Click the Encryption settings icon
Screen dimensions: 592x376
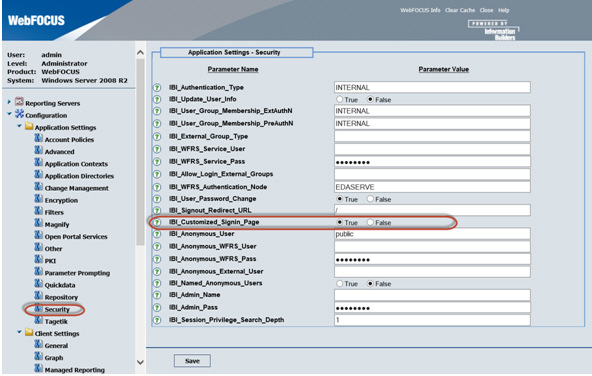[39, 199]
